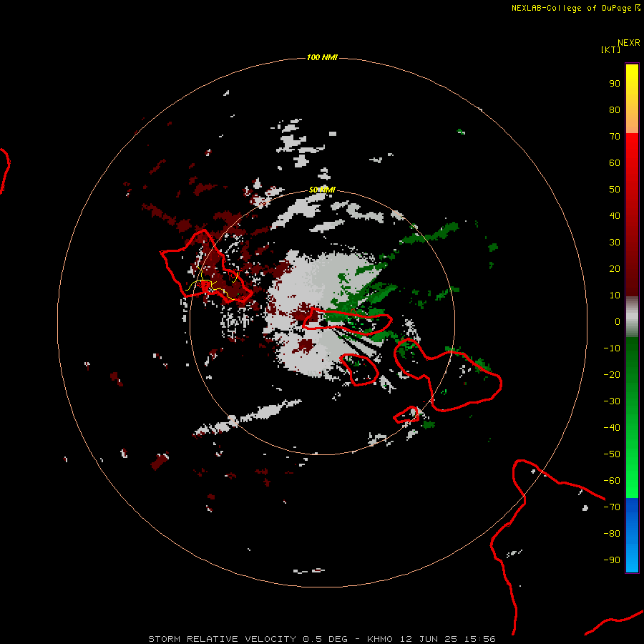This screenshot has width=644, height=644.
Task: Click the -20 value on velocity scale
Action: (x=612, y=374)
